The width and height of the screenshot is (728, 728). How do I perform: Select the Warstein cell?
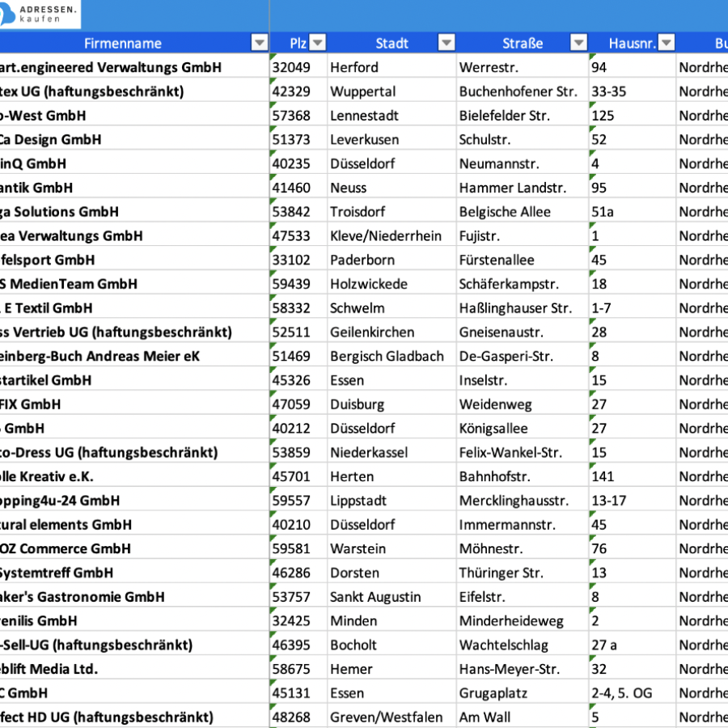(x=392, y=550)
